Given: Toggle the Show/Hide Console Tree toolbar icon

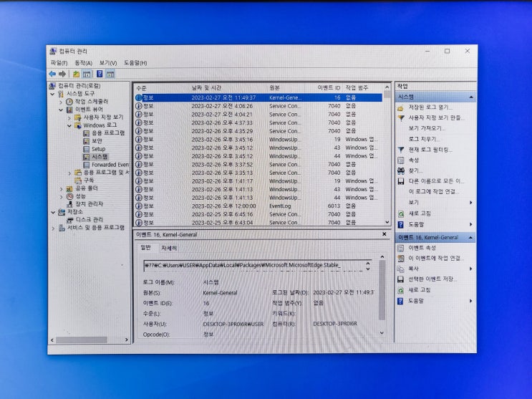Looking at the screenshot, I should coord(87,74).
